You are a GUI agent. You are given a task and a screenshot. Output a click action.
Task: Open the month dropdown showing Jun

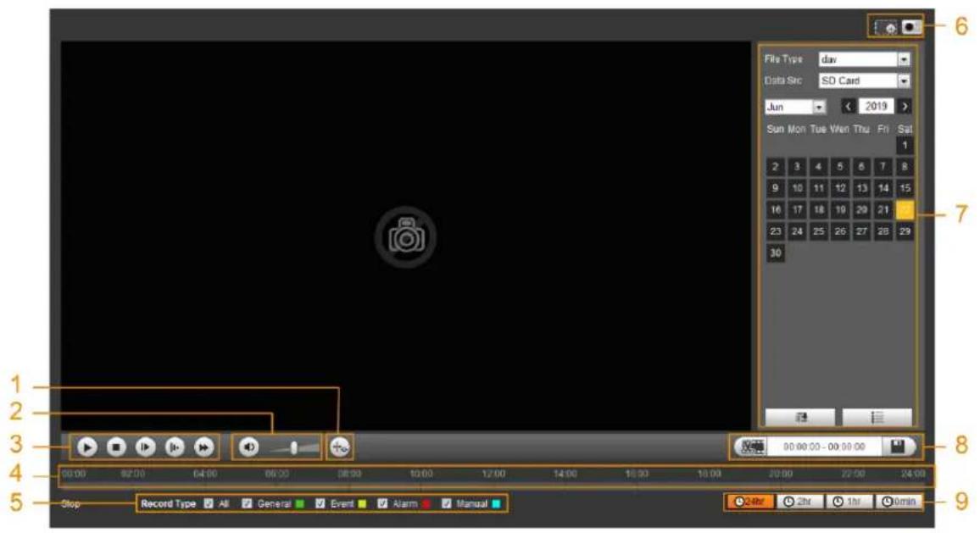click(x=795, y=107)
